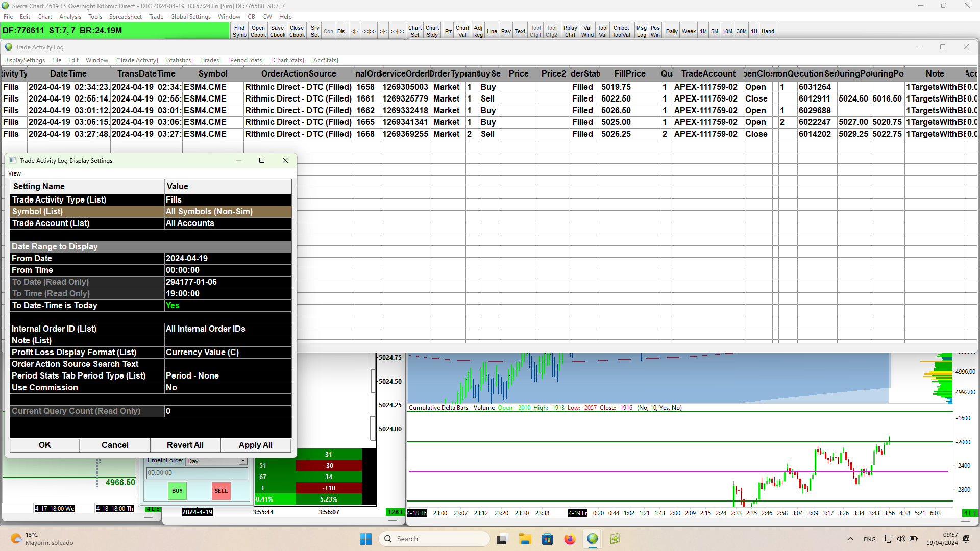The image size is (980, 551).
Task: Click the From Date value field
Action: 227,258
